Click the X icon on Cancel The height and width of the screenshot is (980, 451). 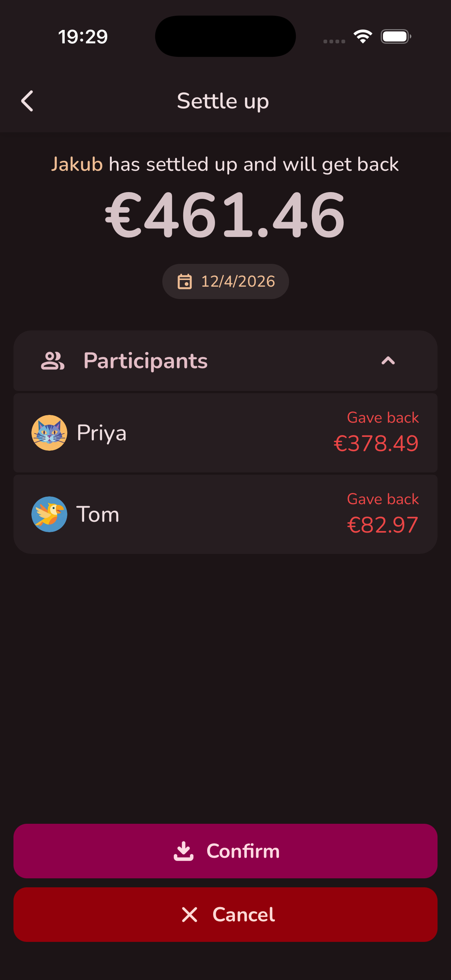click(190, 914)
